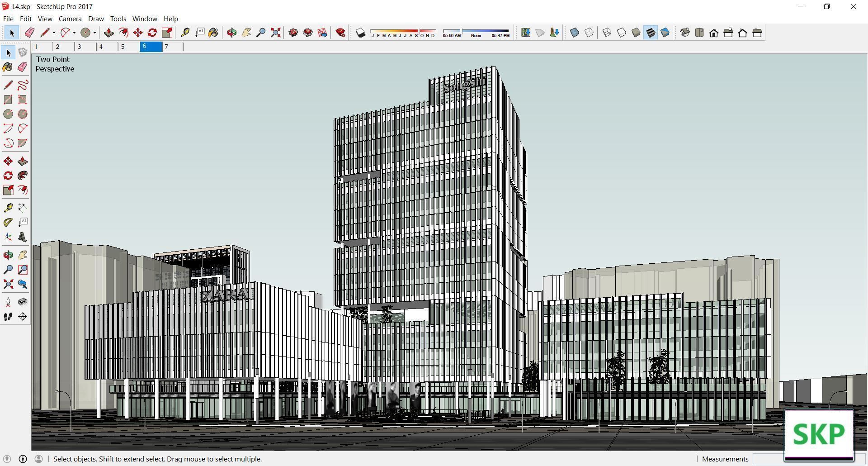Select Top view icon
The width and height of the screenshot is (868, 466).
pos(699,33)
